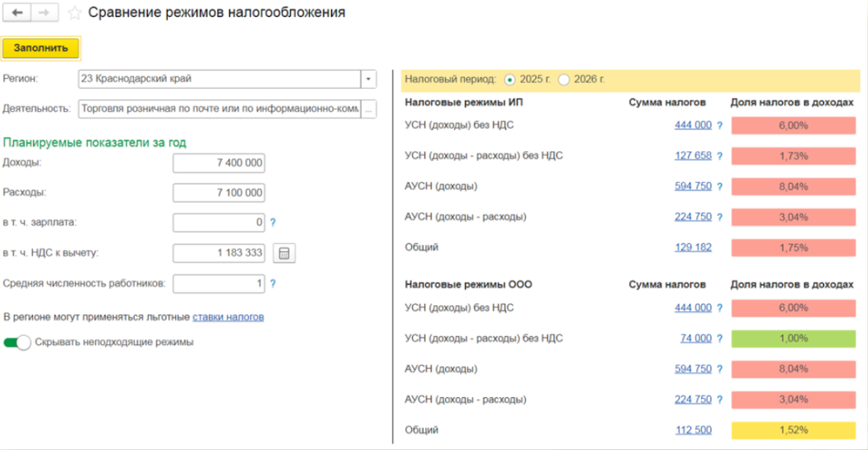The height and width of the screenshot is (450, 868).
Task: Add page to favorites with star icon
Action: tap(74, 13)
